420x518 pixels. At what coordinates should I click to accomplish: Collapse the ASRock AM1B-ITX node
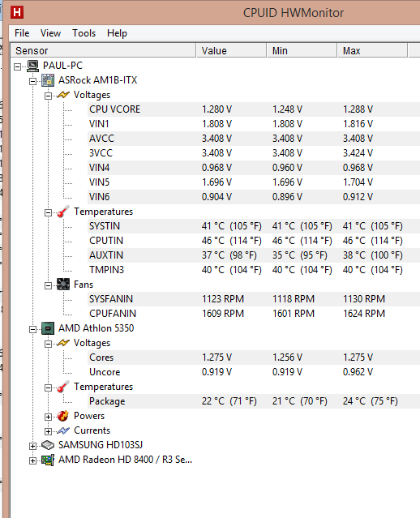coord(32,81)
